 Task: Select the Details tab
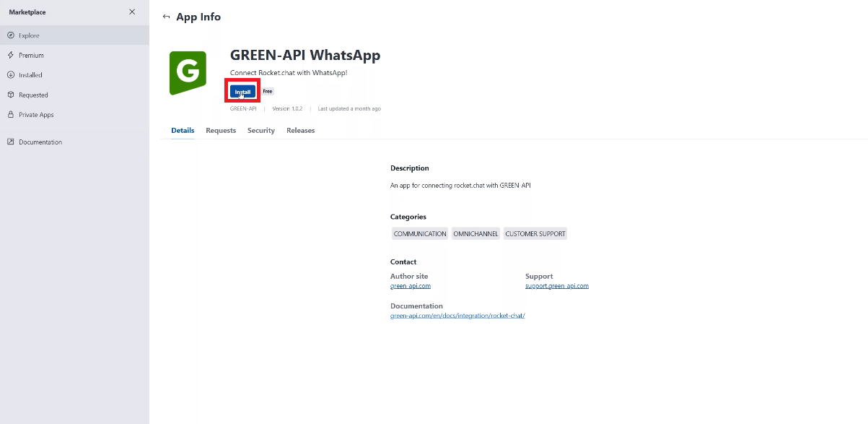tap(183, 130)
